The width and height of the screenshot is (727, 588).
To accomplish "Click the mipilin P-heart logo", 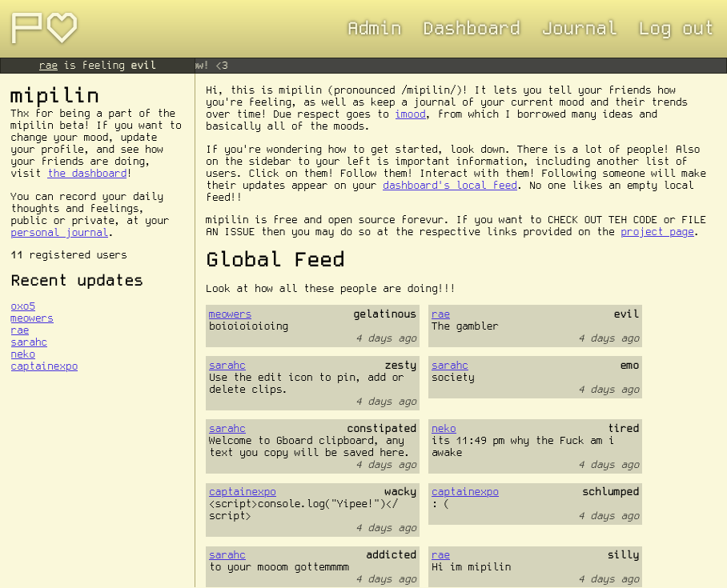I will point(45,28).
